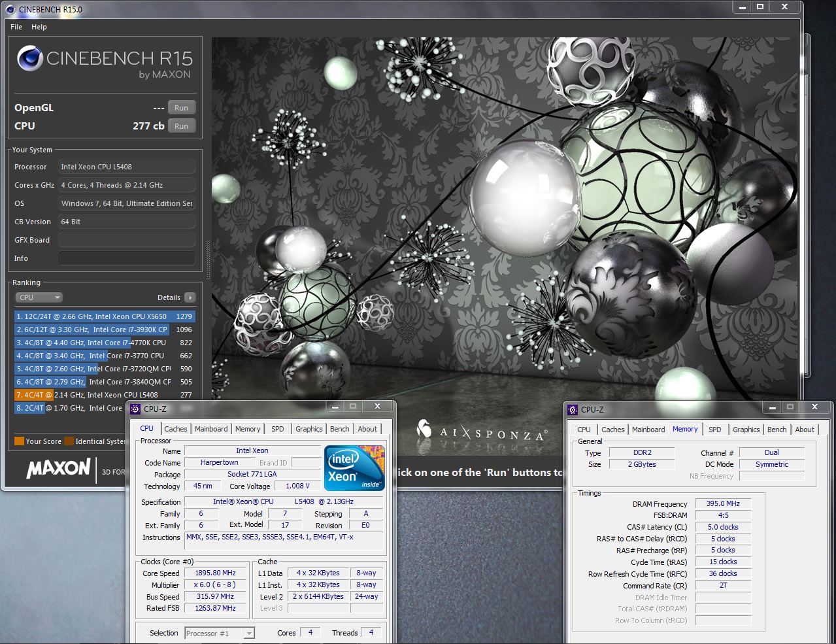Image resolution: width=836 pixels, height=644 pixels.
Task: Select ranking entry Xeon CPU L5408
Action: pos(105,395)
